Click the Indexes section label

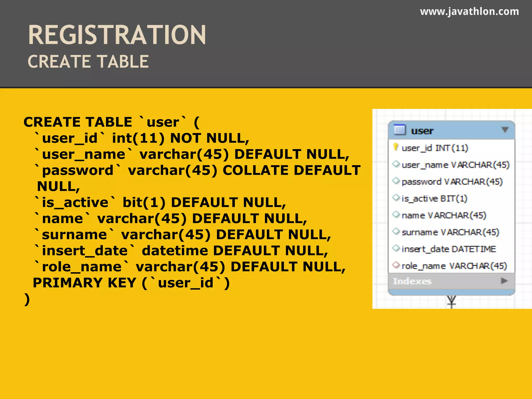412,281
